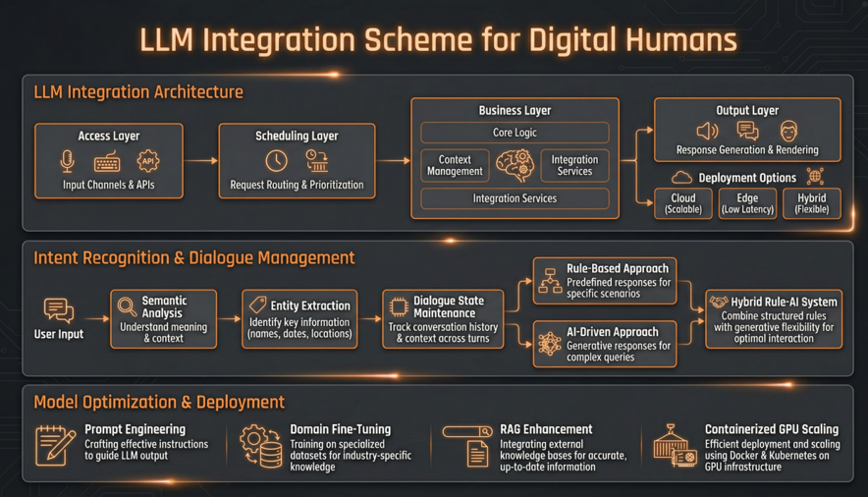868x497 pixels.
Task: Select the API gear icon in Access Layer
Action: (x=147, y=161)
